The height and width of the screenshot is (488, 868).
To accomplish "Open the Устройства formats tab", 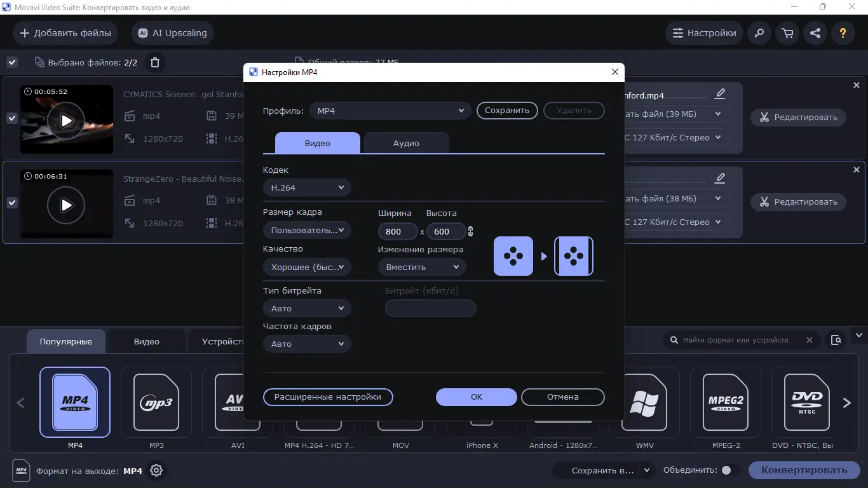I will pos(217,341).
